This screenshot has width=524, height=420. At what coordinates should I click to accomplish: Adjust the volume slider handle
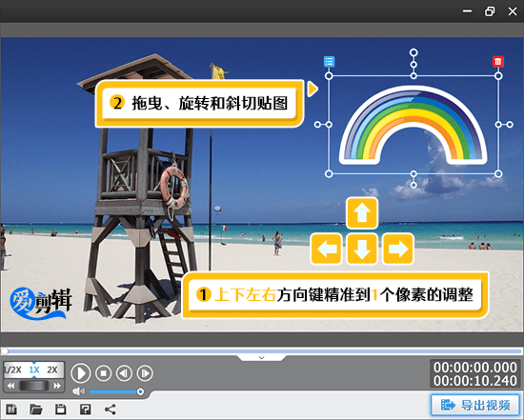click(140, 391)
